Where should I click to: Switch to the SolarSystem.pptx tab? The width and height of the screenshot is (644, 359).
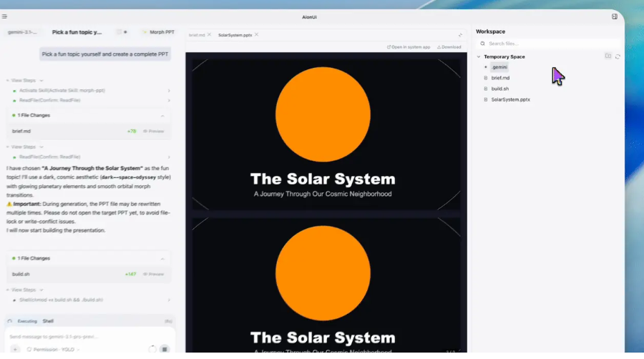click(235, 35)
